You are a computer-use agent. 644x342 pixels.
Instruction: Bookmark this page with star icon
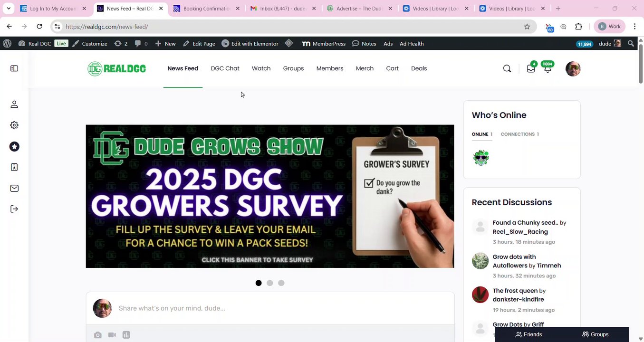[x=527, y=27]
